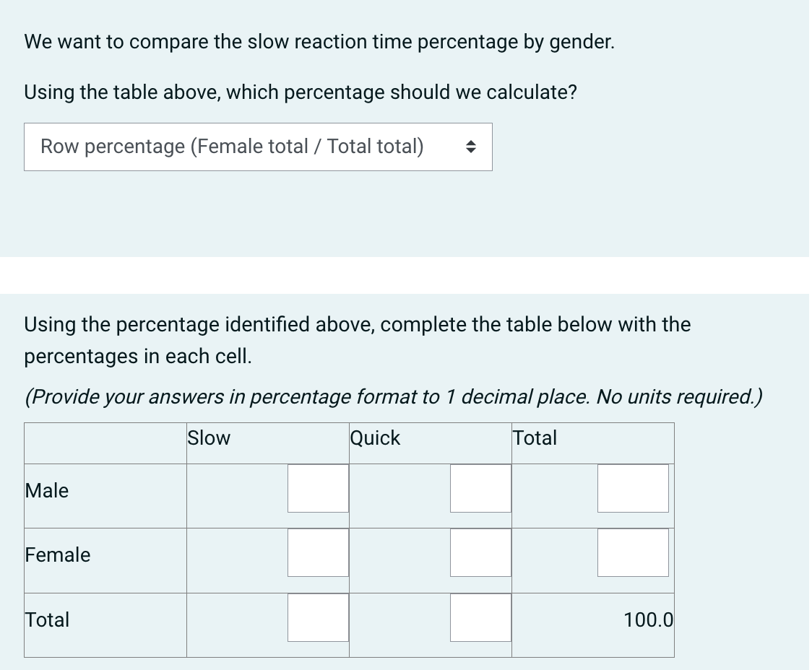Viewport: 812px width, 670px height.
Task: Click the Total row Slow input
Action: (318, 618)
